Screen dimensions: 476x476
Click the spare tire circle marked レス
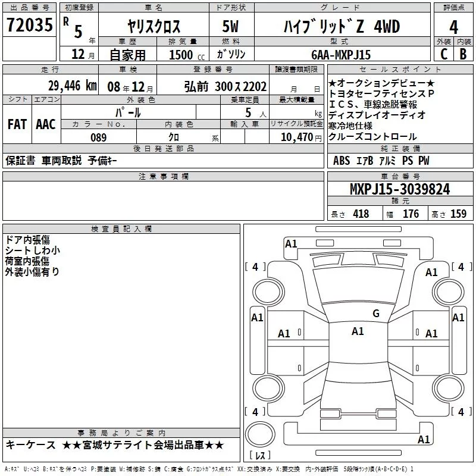260,434
